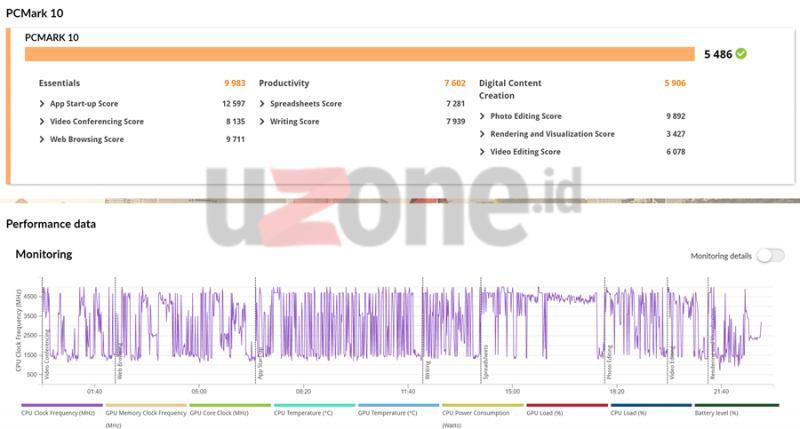Expand Video Editing Score row
800x429 pixels.
click(482, 152)
